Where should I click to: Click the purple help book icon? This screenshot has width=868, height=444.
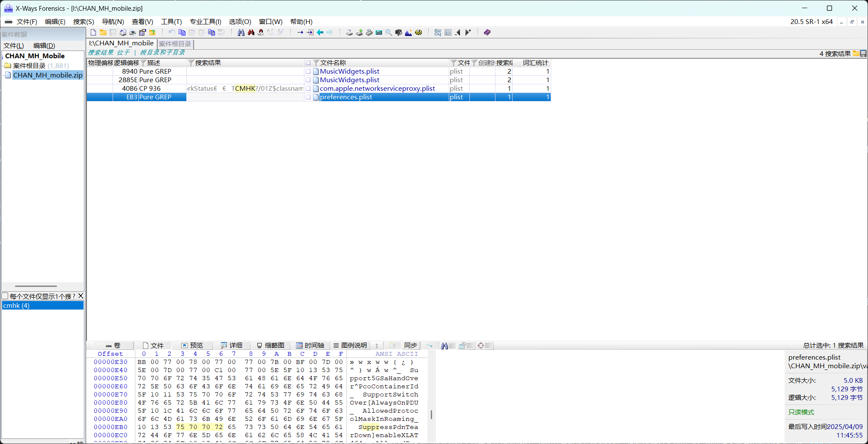(487, 33)
